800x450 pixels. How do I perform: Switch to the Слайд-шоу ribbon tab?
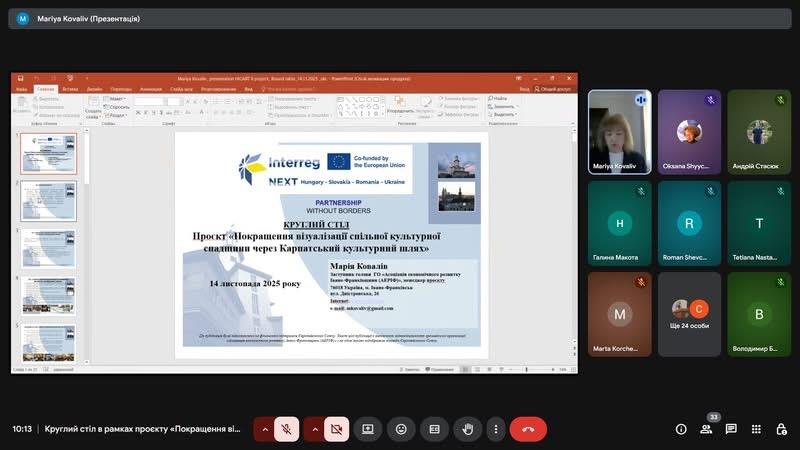[181, 89]
